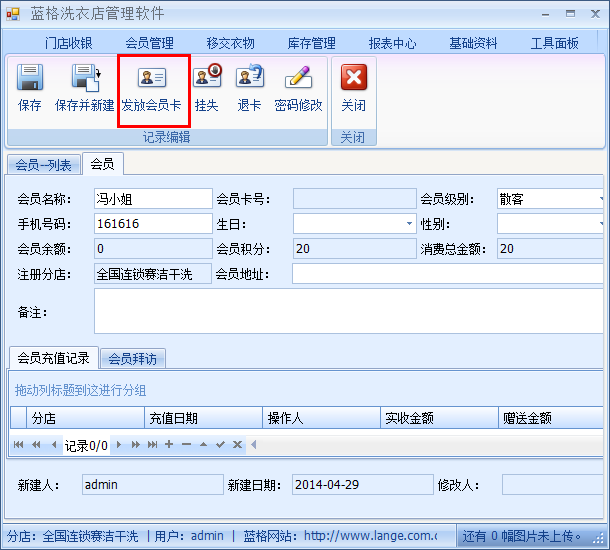This screenshot has width=610, height=550.
Task: Open the 移交衣物 menu
Action: [231, 43]
